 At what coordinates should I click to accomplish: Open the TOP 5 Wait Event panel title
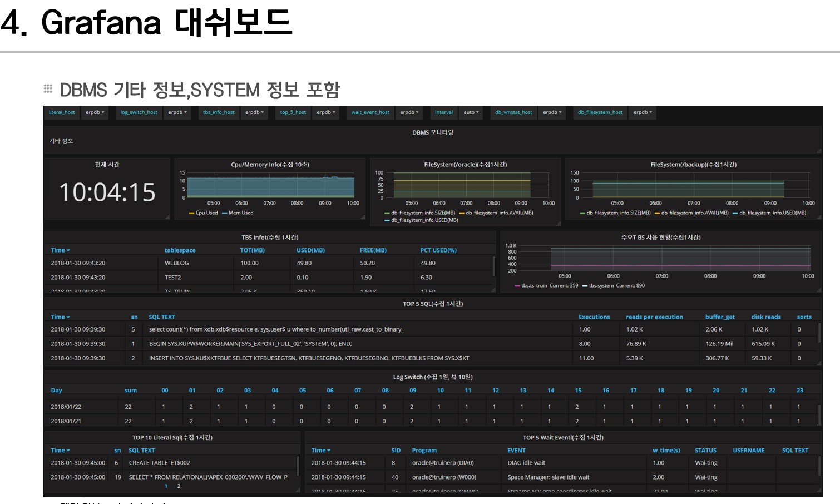(x=563, y=438)
